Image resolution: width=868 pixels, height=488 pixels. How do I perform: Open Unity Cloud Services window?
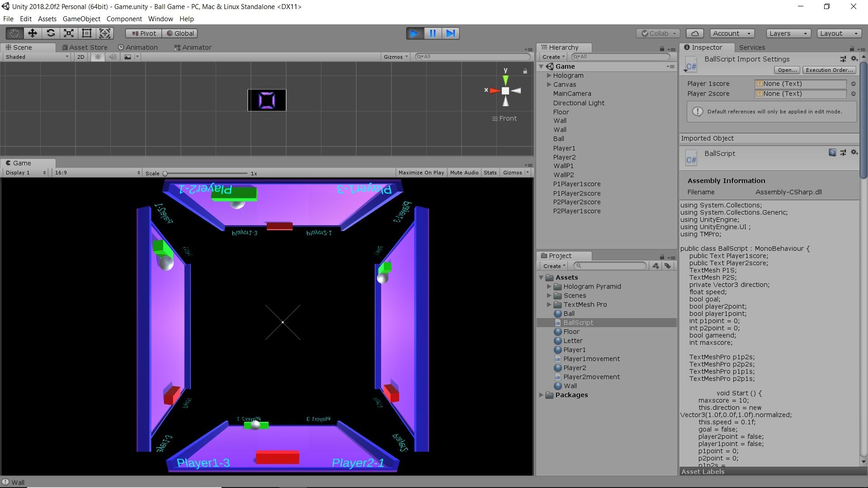(x=695, y=33)
